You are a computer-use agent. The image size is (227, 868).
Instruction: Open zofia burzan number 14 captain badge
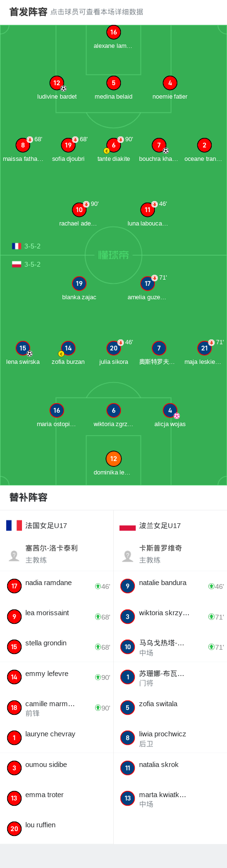(68, 348)
